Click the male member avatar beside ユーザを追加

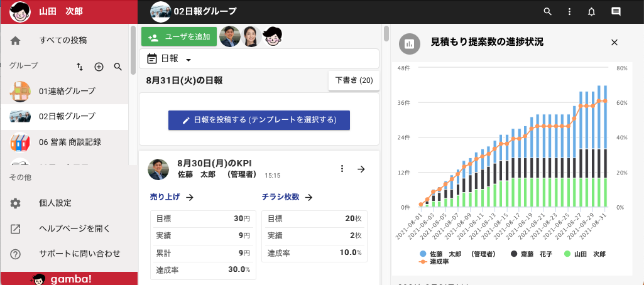point(229,37)
